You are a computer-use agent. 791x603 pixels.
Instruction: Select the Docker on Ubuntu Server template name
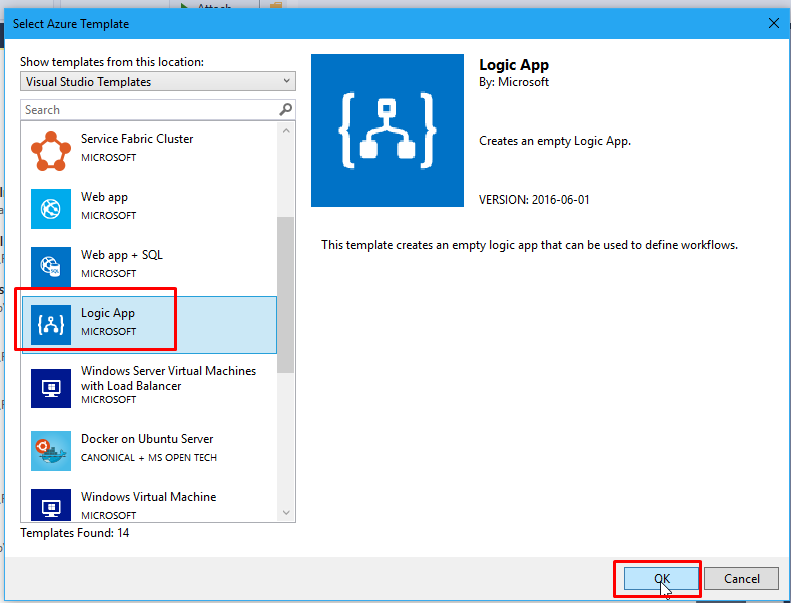pyautogui.click(x=147, y=438)
